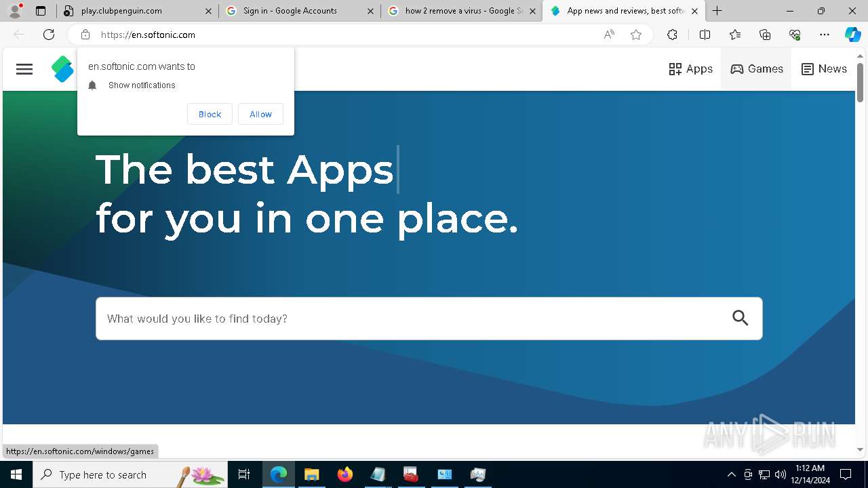Open Microsoft Edge from taskbar
The image size is (868, 488).
coord(279,474)
